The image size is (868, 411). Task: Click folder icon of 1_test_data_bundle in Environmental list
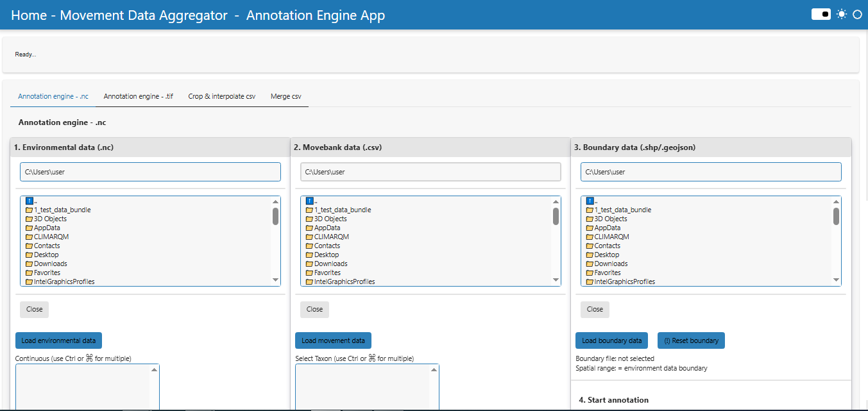(29, 210)
